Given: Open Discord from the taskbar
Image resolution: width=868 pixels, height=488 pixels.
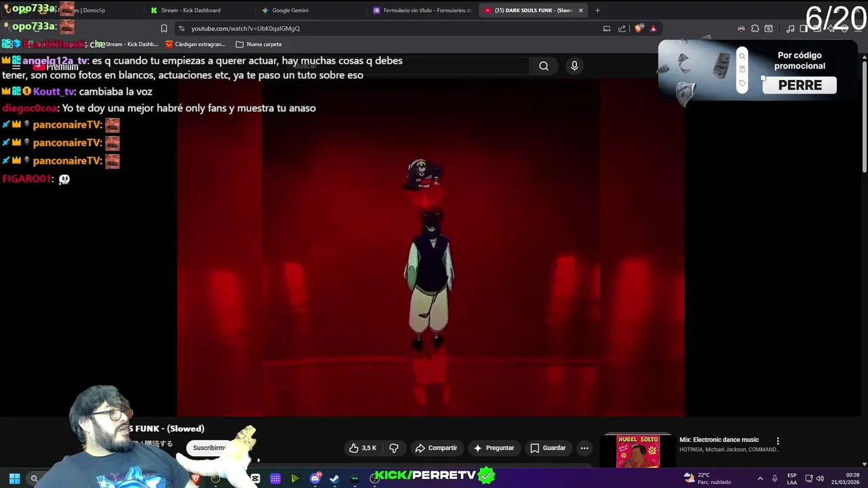Looking at the screenshot, I should coord(315,479).
